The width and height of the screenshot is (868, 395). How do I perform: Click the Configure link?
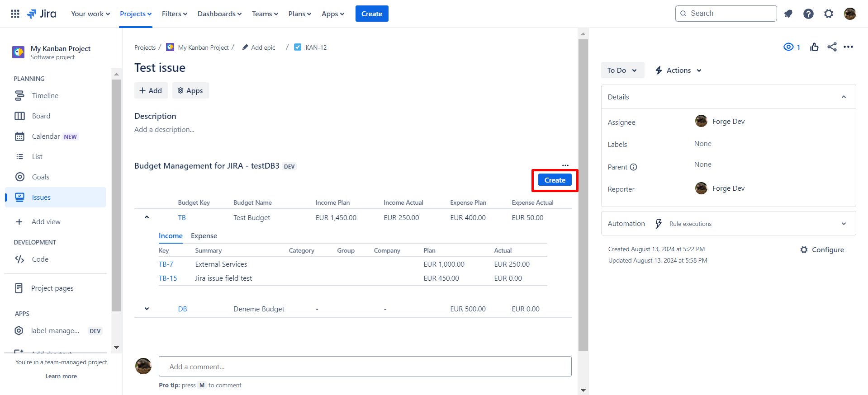click(822, 250)
